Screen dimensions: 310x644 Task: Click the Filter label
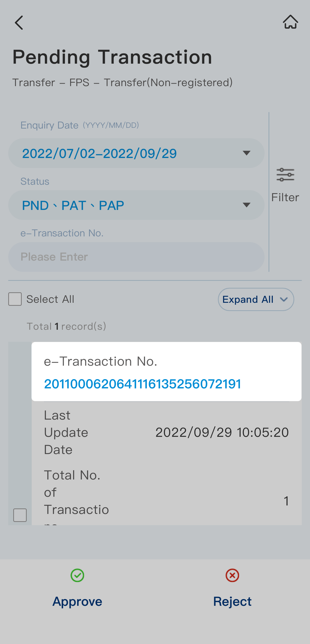(285, 197)
